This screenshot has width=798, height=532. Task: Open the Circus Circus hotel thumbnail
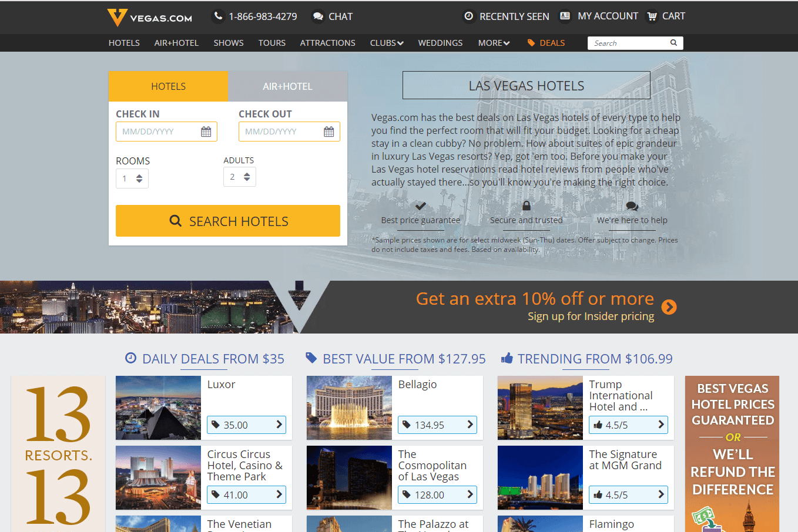coord(158,477)
